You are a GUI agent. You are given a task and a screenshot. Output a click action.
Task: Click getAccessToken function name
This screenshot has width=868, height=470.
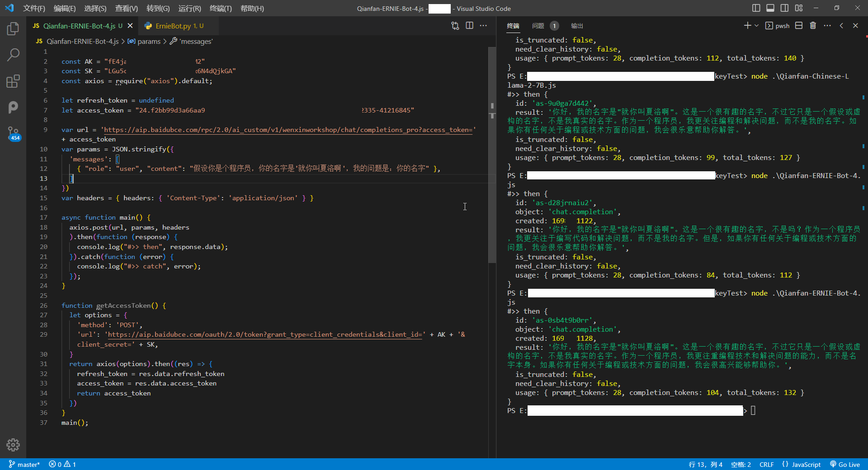(124, 305)
